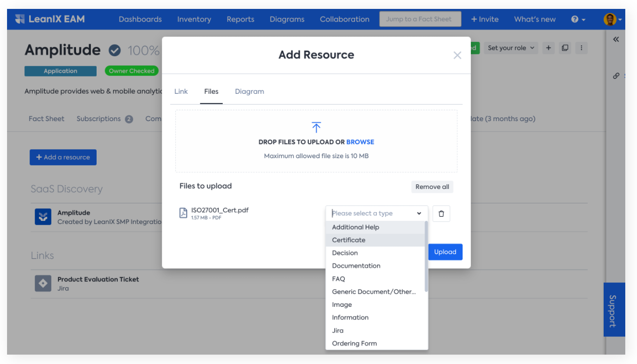
Task: Click the Application type badge
Action: [61, 71]
